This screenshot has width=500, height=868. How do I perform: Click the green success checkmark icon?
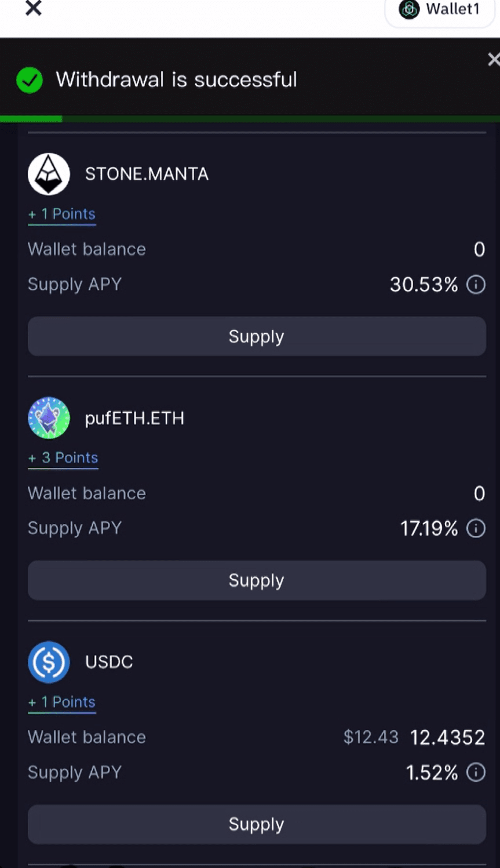point(30,80)
